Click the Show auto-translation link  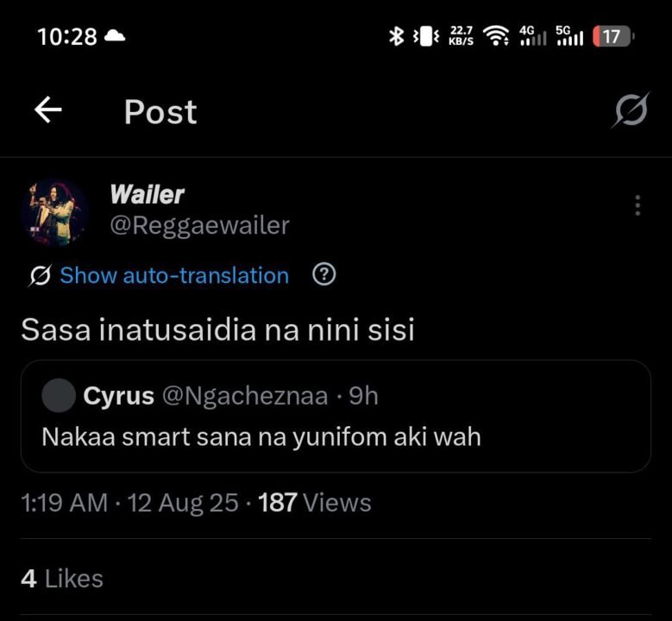click(x=173, y=276)
